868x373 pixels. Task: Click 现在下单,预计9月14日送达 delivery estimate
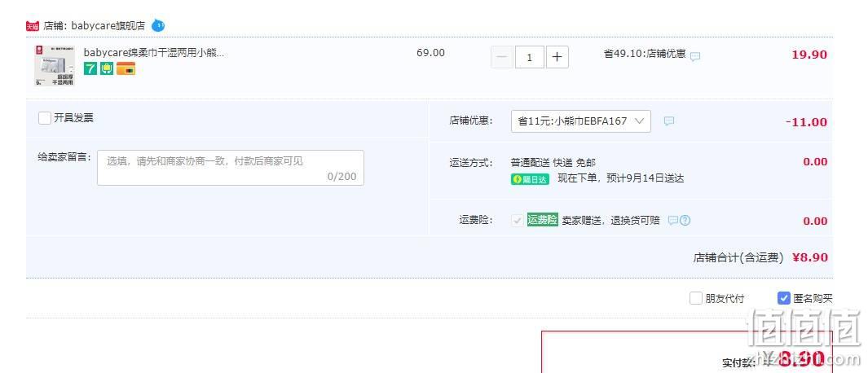click(x=620, y=178)
